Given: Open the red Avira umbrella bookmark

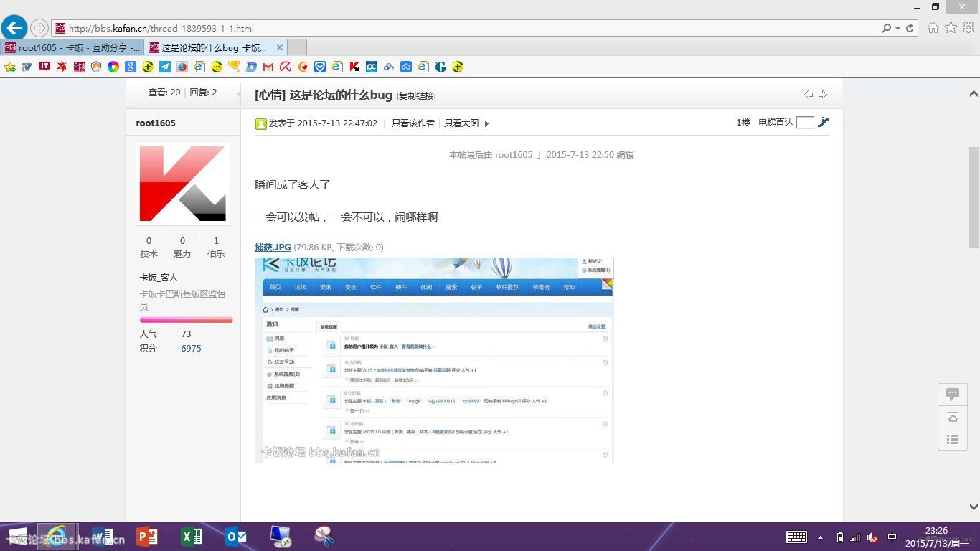Looking at the screenshot, I should 286,67.
